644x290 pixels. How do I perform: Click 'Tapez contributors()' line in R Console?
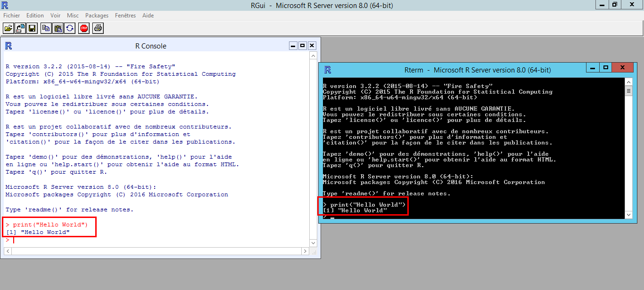pyautogui.click(x=98, y=134)
